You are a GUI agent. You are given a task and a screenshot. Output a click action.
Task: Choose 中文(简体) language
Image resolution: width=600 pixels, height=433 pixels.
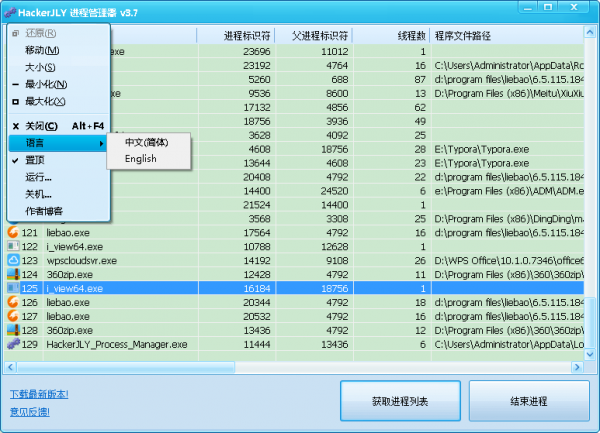148,142
